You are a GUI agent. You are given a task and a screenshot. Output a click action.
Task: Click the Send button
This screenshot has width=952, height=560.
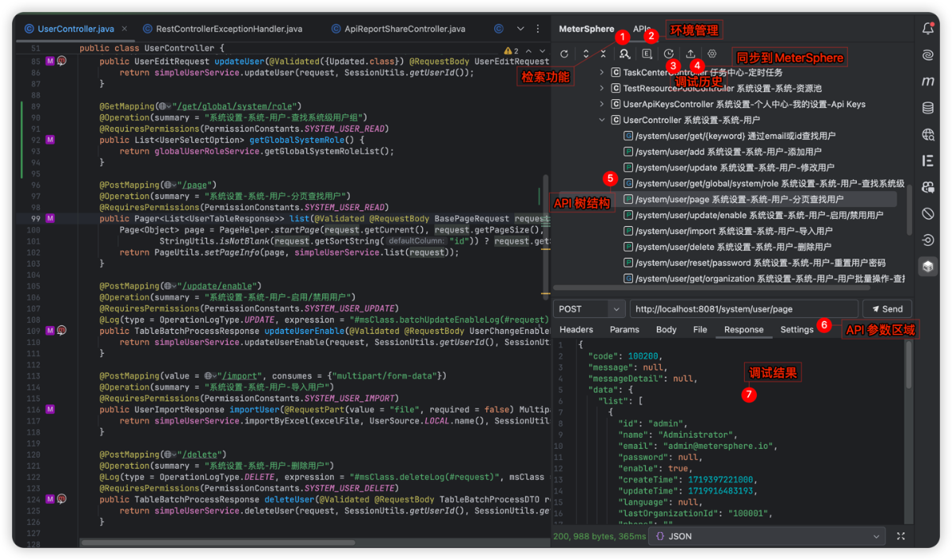(887, 309)
